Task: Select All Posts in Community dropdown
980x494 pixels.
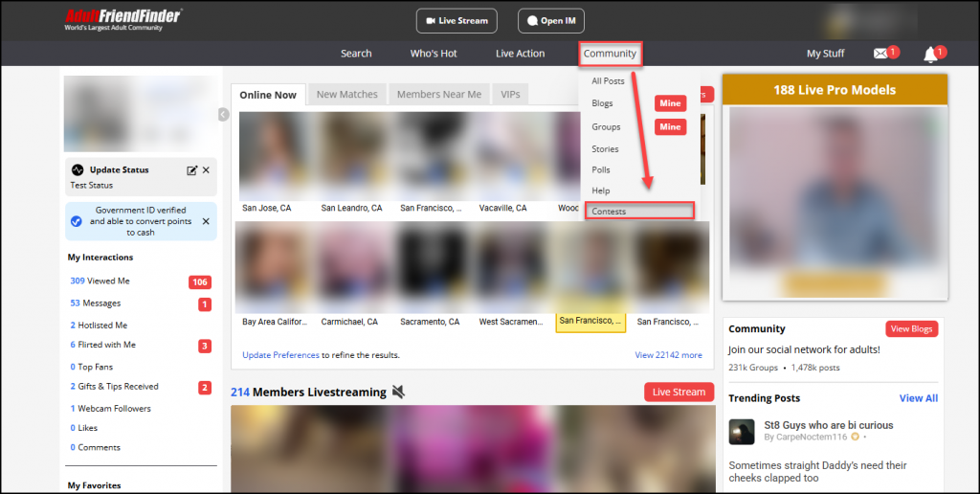Action: point(608,80)
